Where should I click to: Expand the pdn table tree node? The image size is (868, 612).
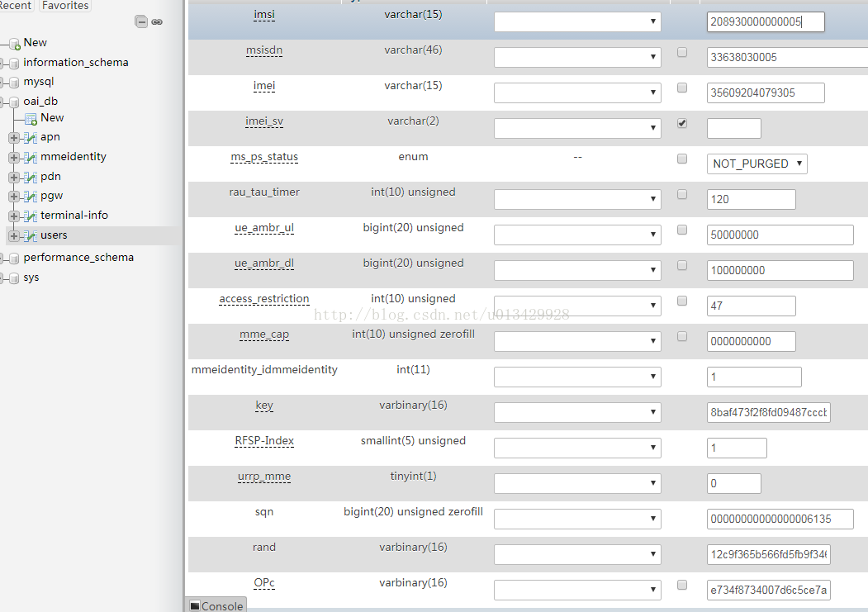pos(14,178)
